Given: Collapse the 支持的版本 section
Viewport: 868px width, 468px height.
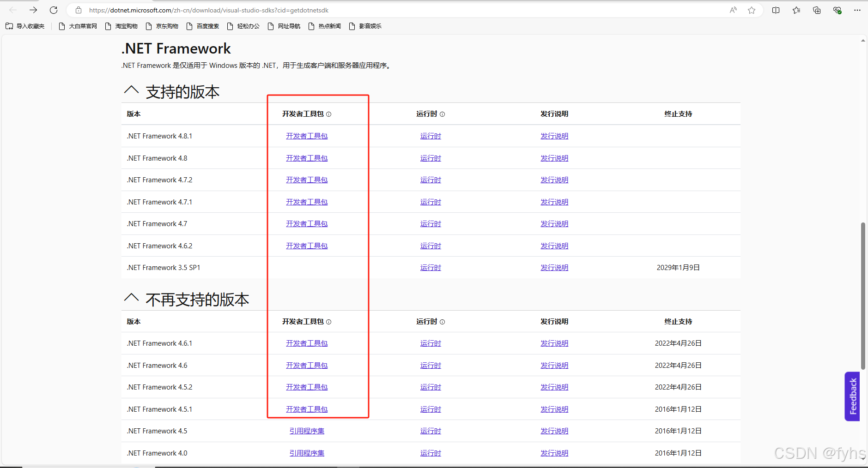Looking at the screenshot, I should (132, 90).
